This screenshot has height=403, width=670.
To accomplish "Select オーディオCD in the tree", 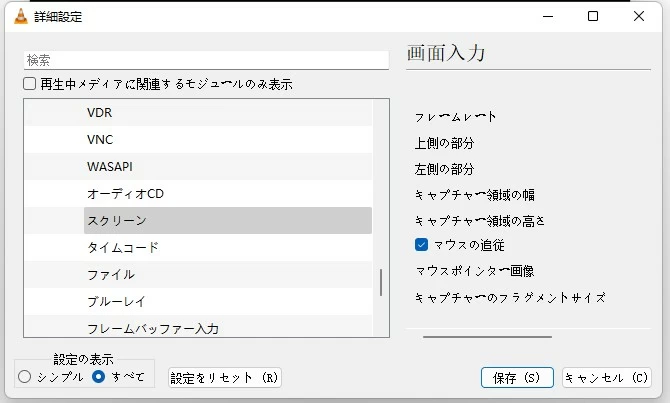I will tap(125, 193).
